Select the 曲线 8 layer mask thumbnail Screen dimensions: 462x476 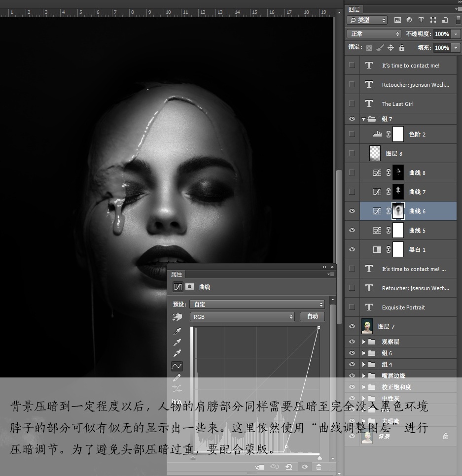(x=398, y=172)
